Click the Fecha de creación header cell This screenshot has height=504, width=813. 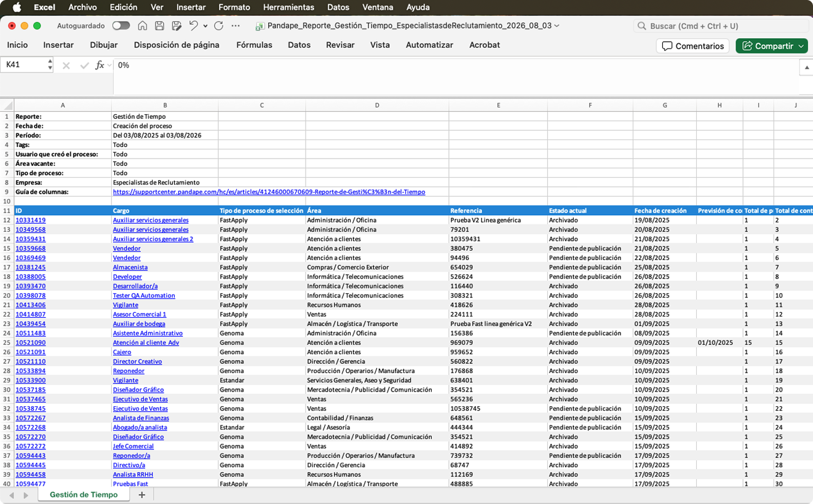pyautogui.click(x=665, y=210)
